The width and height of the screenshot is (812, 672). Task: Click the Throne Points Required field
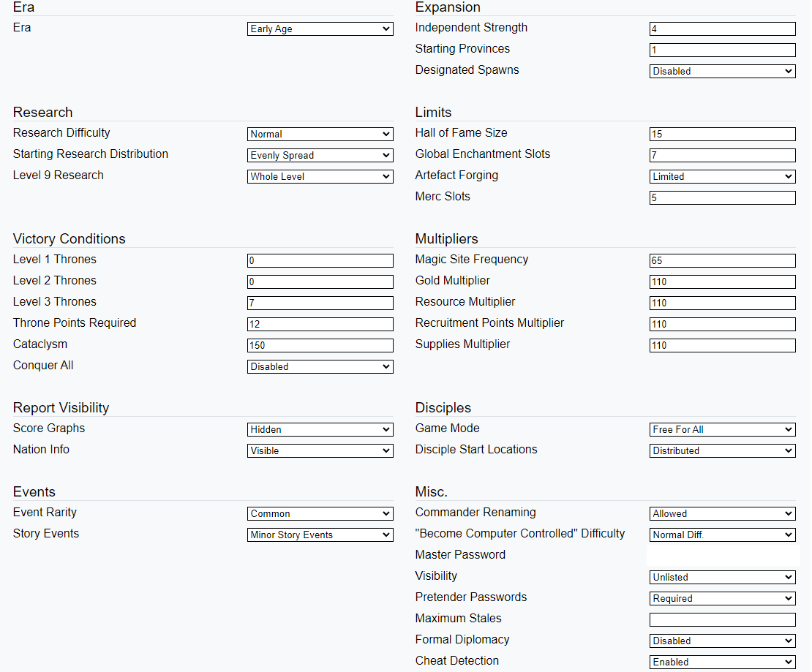320,324
